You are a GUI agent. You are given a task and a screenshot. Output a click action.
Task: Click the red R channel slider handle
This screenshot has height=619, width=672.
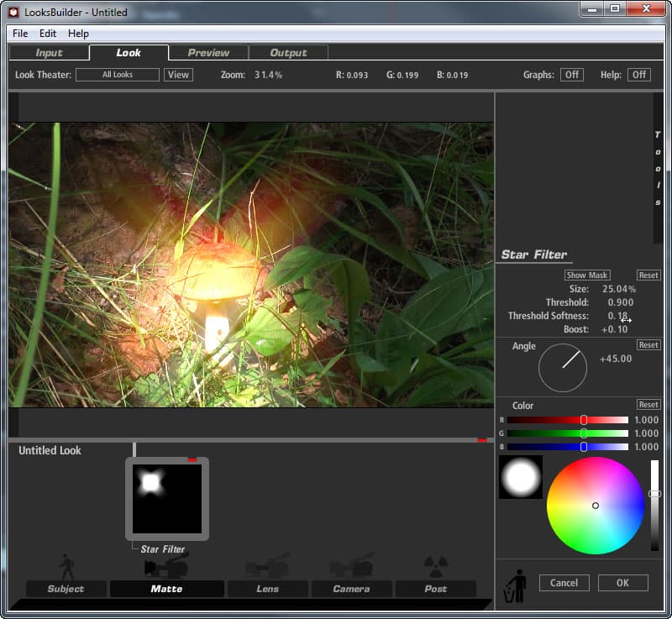pos(584,420)
